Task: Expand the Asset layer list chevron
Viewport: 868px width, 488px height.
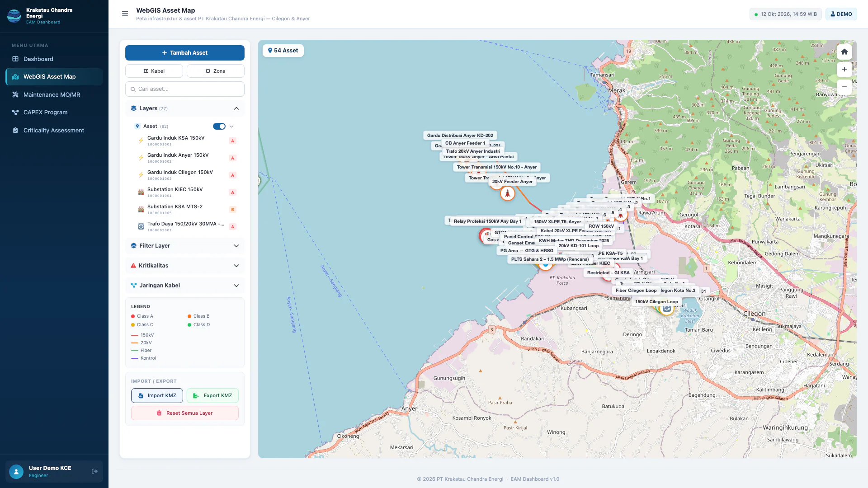Action: tap(231, 127)
